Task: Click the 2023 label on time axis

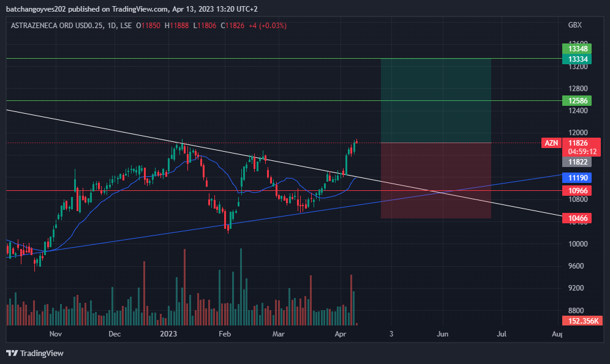Action: coord(168,334)
